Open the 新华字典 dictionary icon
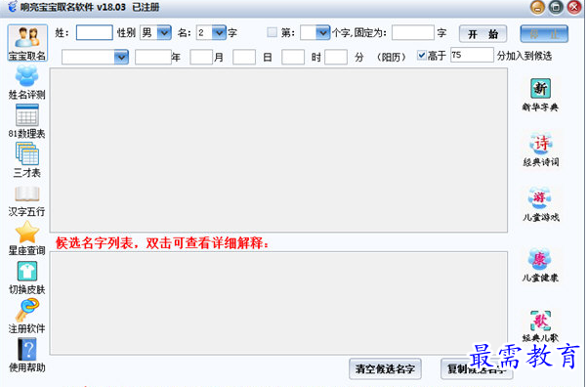Image resolution: width=588 pixels, height=387 pixels. tap(540, 95)
